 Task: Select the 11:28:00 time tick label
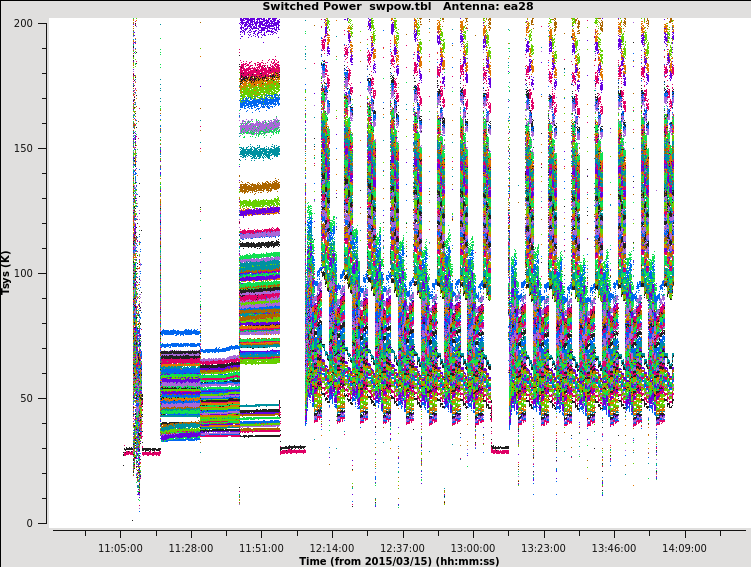[190, 548]
